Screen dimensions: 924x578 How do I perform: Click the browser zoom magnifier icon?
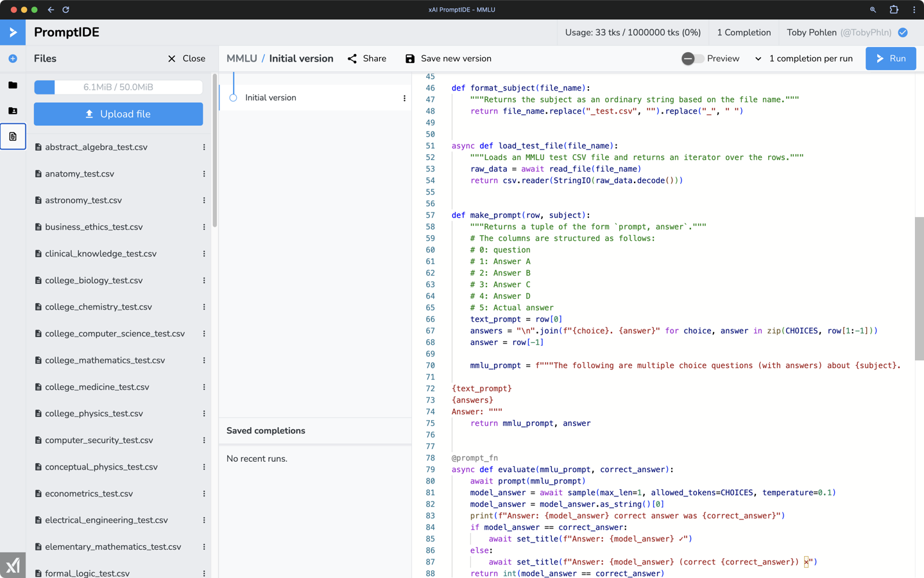click(x=873, y=10)
